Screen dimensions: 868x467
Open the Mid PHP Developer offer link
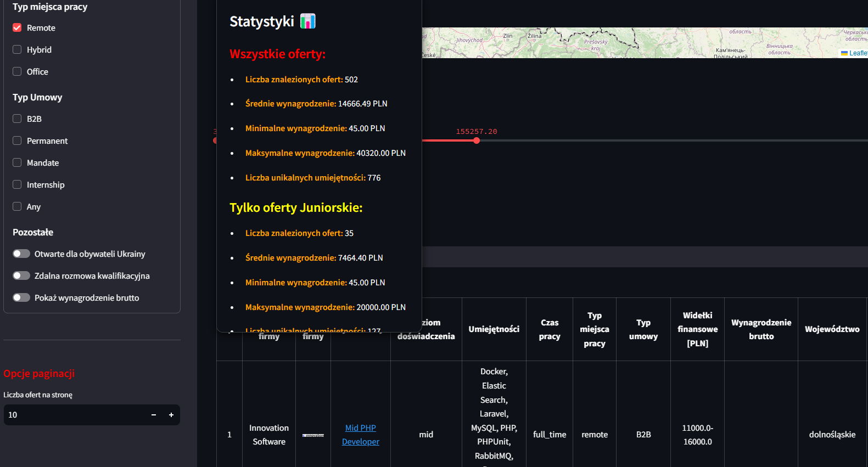click(361, 435)
